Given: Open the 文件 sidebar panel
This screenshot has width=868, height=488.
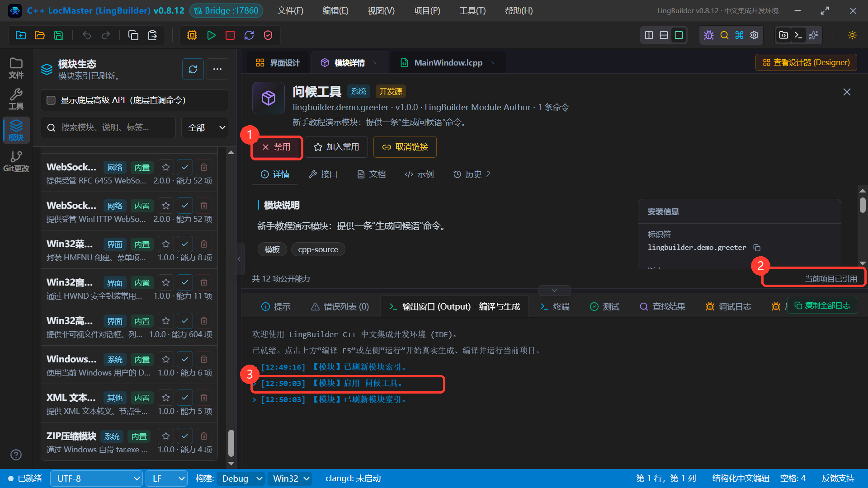Looking at the screenshot, I should click(16, 68).
